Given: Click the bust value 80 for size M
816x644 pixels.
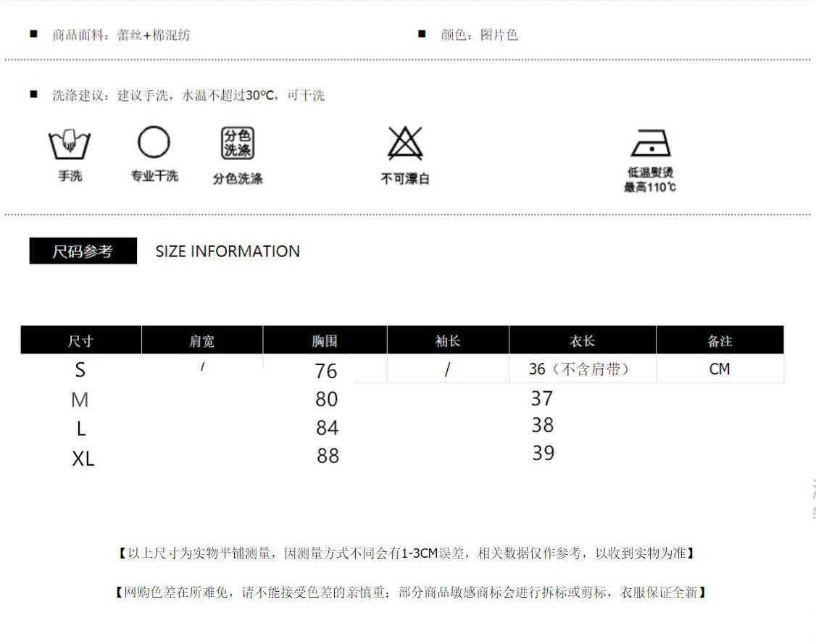Looking at the screenshot, I should click(327, 399).
